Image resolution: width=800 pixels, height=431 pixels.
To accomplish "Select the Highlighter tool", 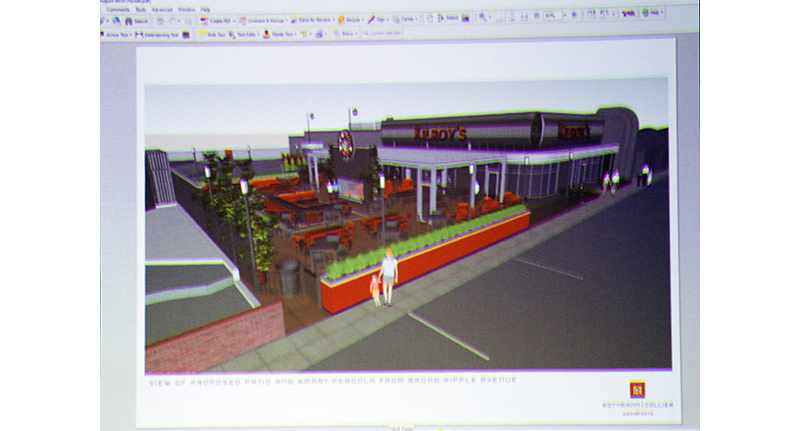I will click(304, 34).
